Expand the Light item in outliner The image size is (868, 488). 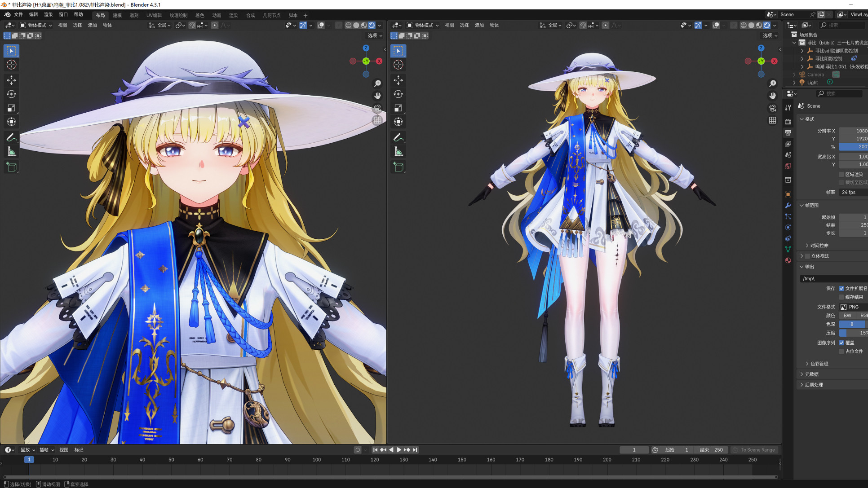click(794, 83)
